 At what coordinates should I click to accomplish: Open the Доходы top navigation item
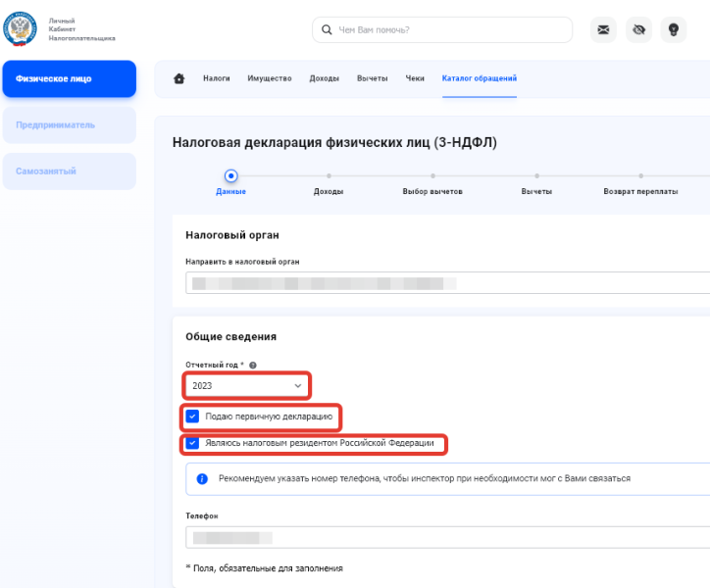click(x=325, y=78)
